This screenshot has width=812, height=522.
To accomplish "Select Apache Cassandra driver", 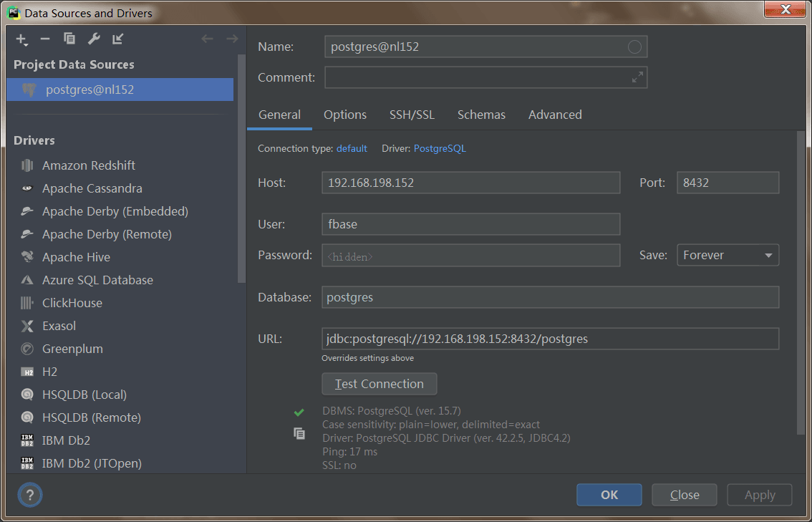I will coord(120,188).
